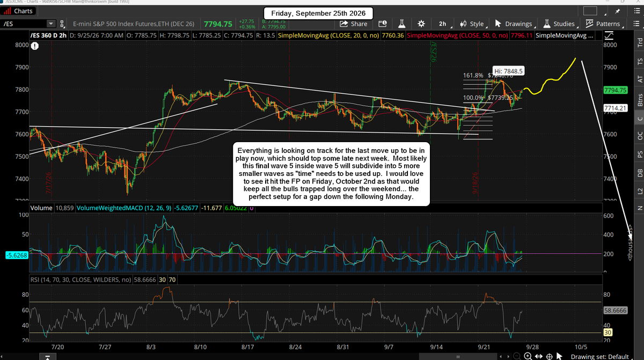
Task: Click the horizontal time scrollbar handle
Action: tap(458, 356)
